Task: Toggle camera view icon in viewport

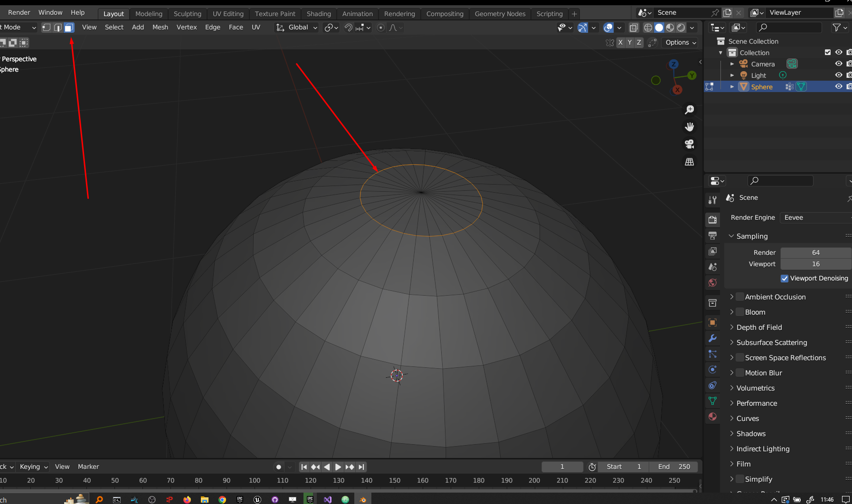Action: 690,144
